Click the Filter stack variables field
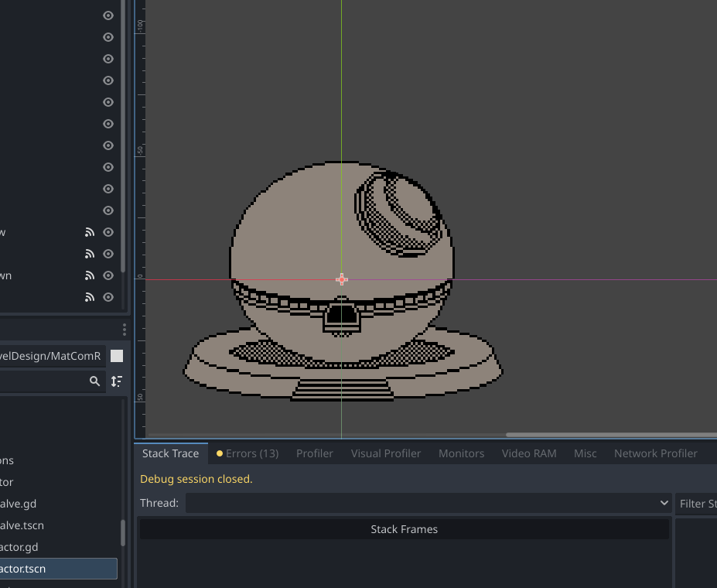Screen dimensions: 717x588 [696, 503]
